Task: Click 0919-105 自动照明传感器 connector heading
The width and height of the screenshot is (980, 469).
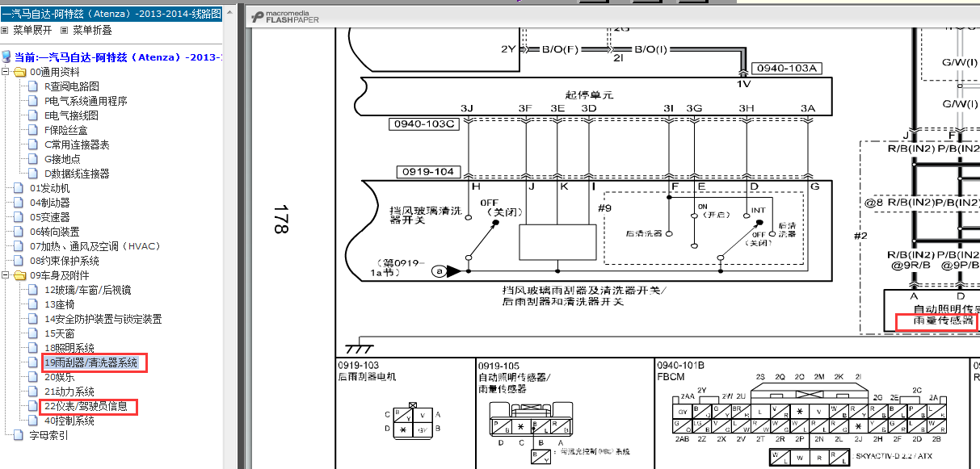Action: pos(515,376)
